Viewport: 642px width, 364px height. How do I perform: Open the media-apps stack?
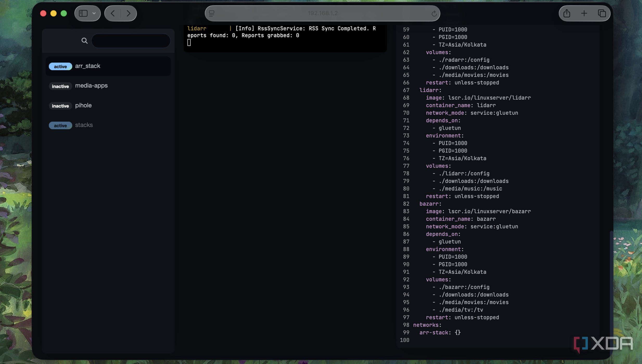(108, 86)
